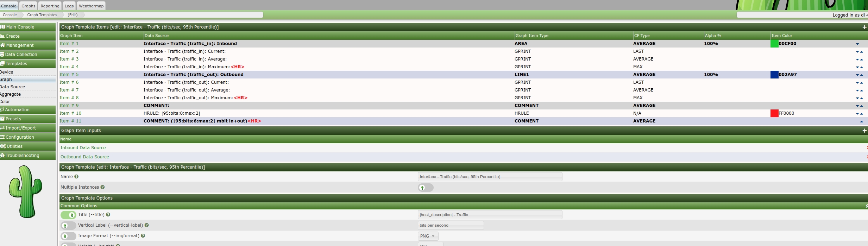Show help for Title (--title)
Viewport: 868px width, 246px height.
[x=108, y=215]
